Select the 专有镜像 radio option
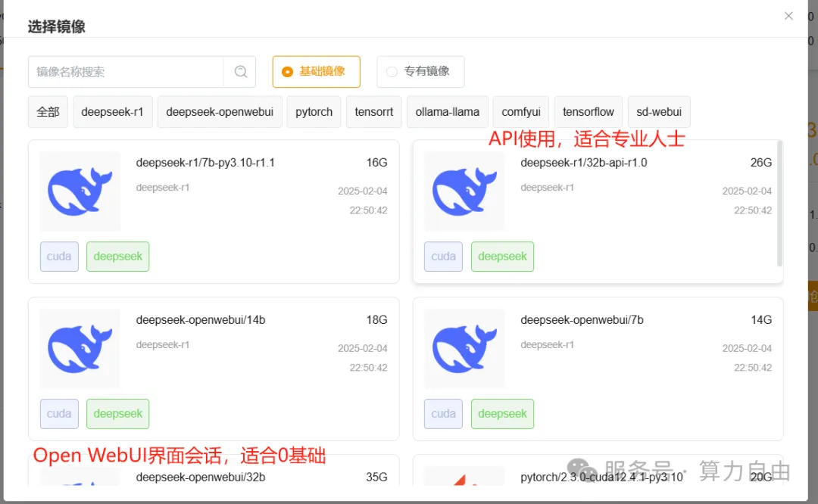The height and width of the screenshot is (504, 818). coord(420,71)
